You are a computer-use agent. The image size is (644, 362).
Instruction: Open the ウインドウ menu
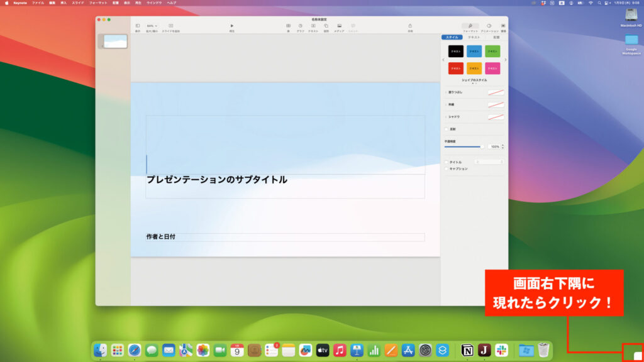[x=155, y=3]
